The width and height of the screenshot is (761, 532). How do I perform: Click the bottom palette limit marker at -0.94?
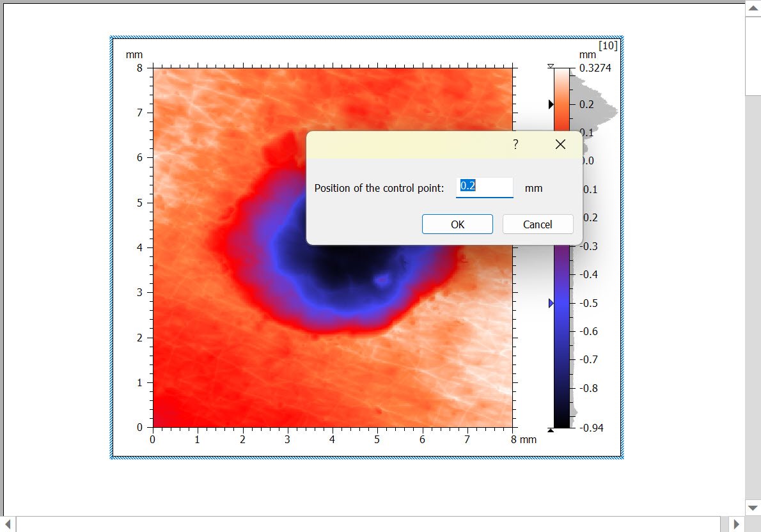point(551,430)
